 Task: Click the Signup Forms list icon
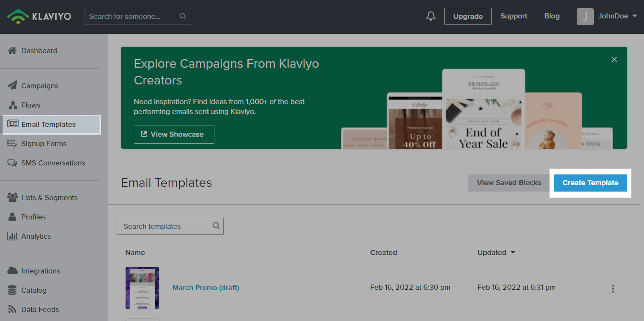[x=12, y=144]
